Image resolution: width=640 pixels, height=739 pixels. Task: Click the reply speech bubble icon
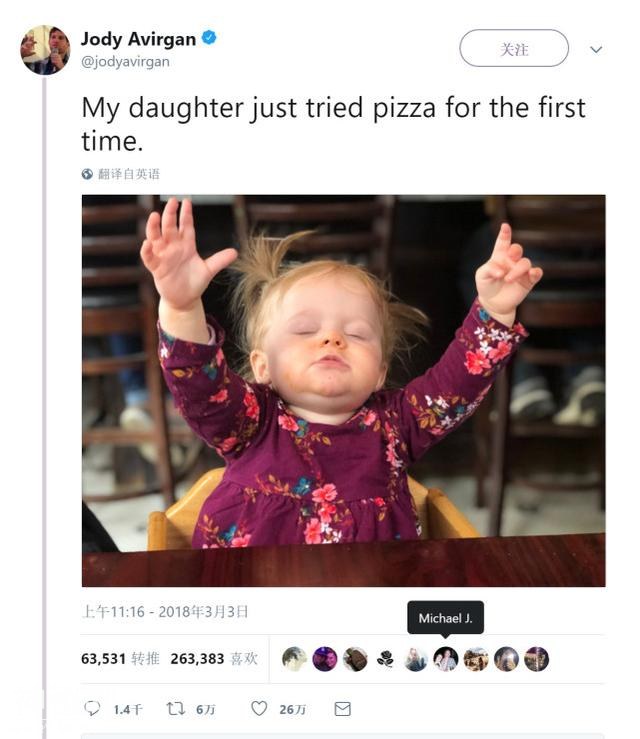pos(92,708)
